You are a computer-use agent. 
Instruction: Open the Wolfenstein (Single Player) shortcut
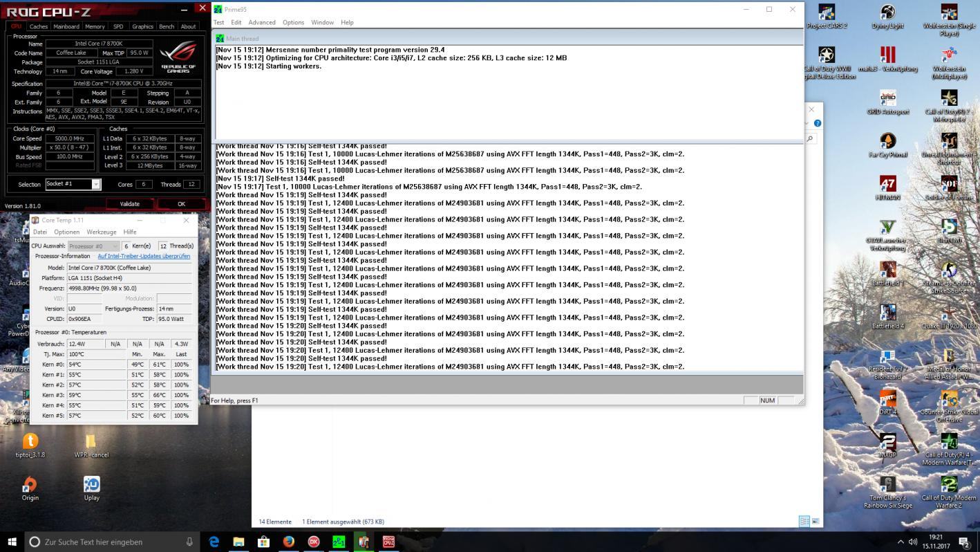tap(949, 20)
